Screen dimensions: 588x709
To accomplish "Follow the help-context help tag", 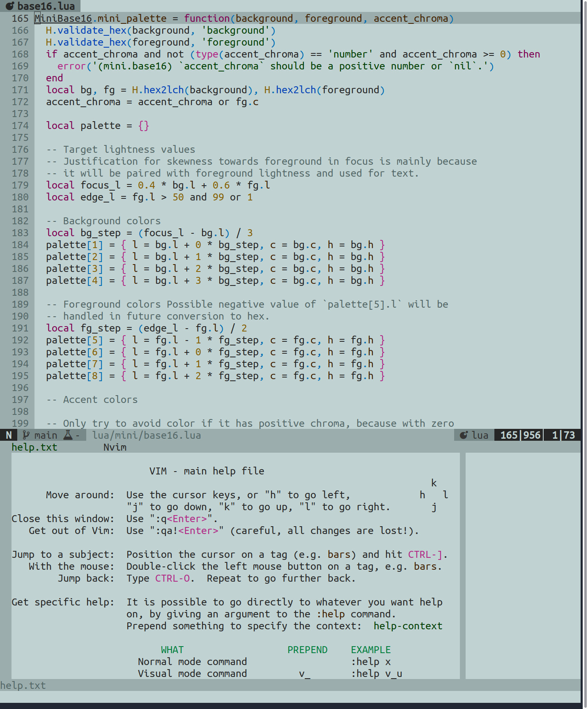I will point(407,626).
